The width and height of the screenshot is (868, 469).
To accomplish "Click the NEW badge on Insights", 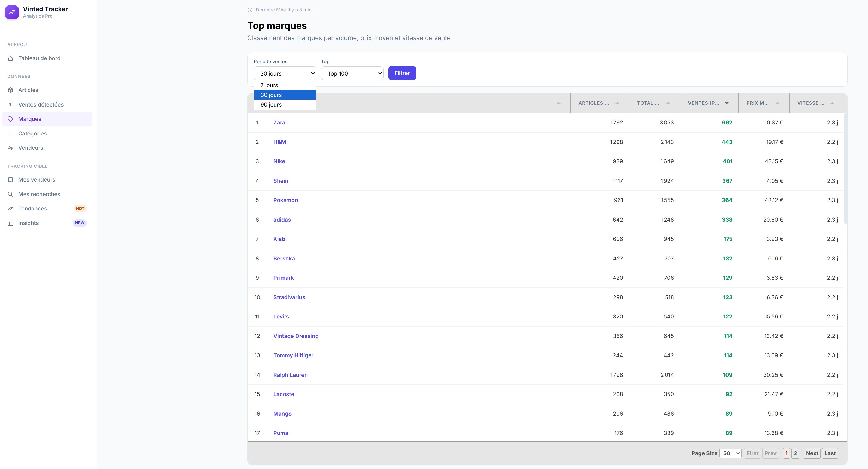I will (x=80, y=223).
